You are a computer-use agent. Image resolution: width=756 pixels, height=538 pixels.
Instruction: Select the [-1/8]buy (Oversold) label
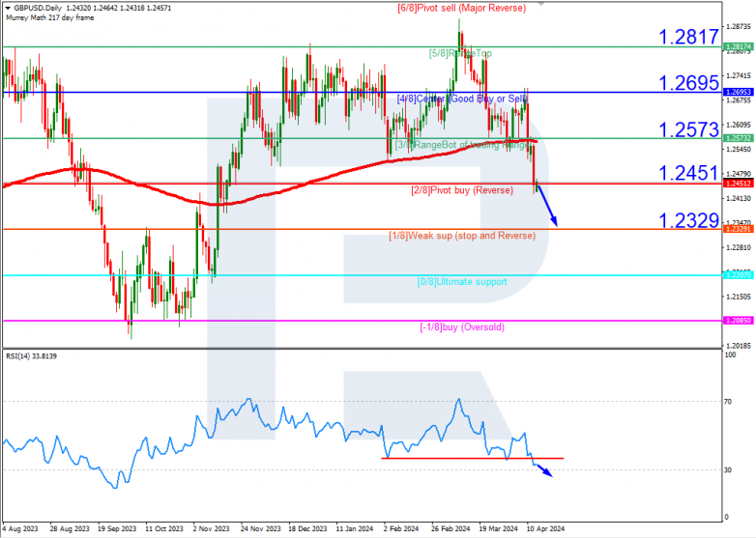coord(462,327)
